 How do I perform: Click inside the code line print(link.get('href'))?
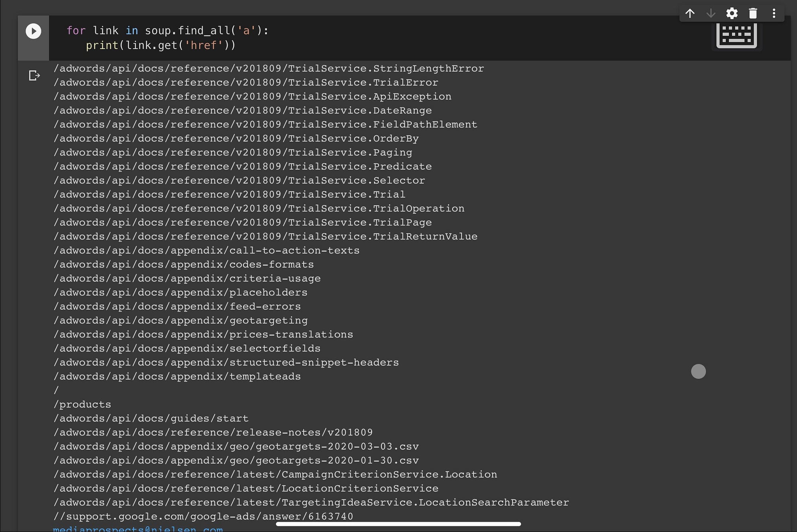tap(161, 45)
